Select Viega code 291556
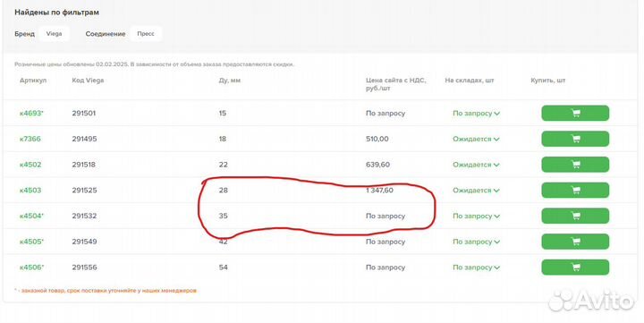 click(84, 268)
